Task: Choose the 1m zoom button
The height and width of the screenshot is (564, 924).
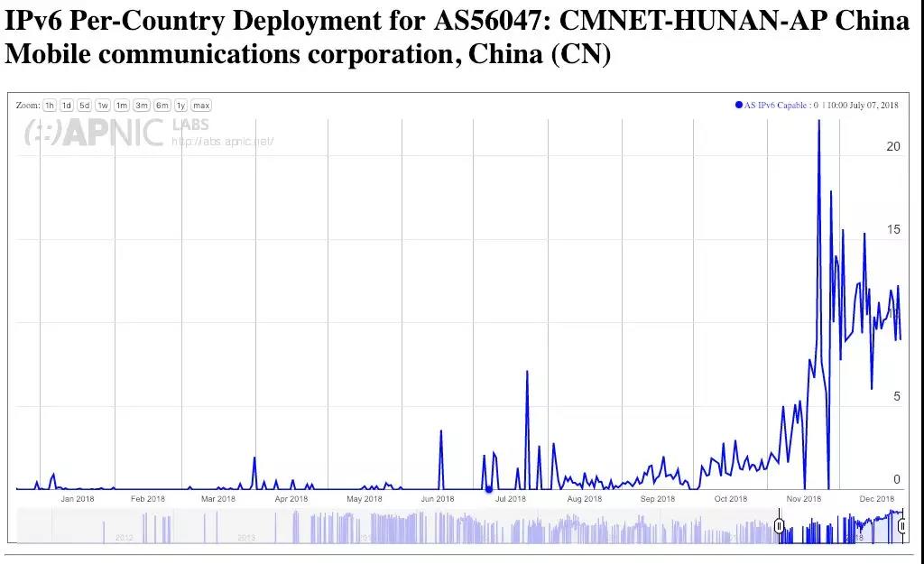Action: [122, 106]
